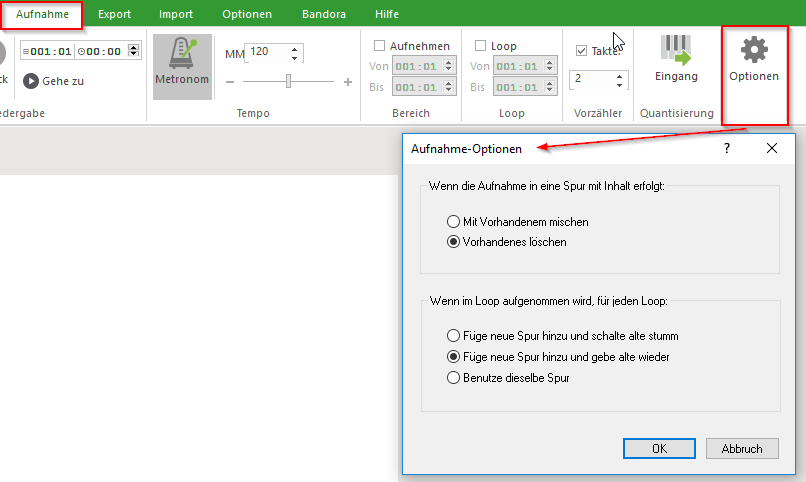
Task: Click the 00:00 time display
Action: pos(100,51)
